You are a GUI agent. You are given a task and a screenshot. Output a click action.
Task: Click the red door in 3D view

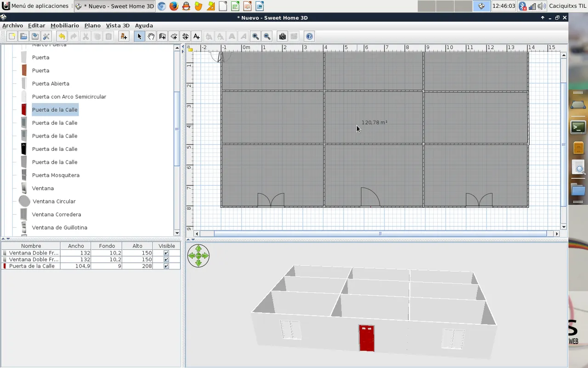click(x=367, y=338)
